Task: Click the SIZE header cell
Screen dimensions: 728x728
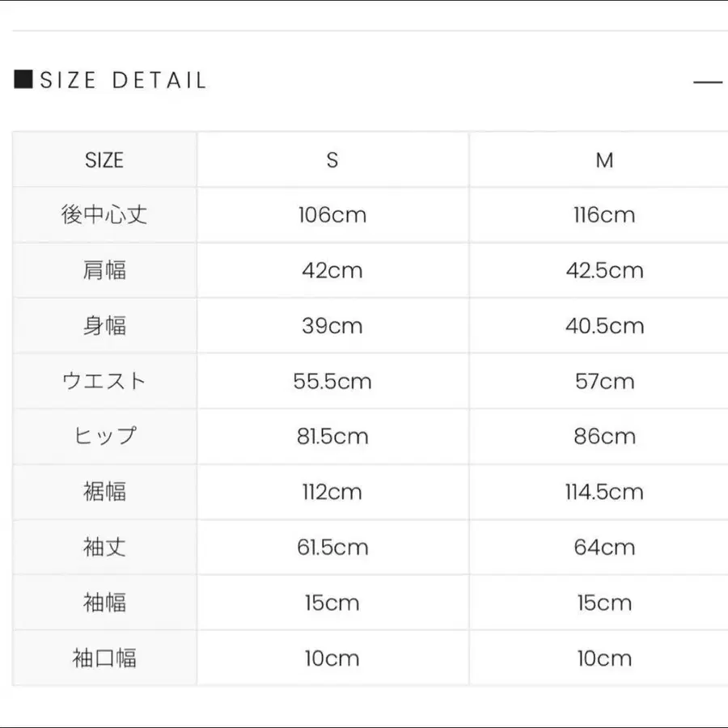Action: pos(104,160)
